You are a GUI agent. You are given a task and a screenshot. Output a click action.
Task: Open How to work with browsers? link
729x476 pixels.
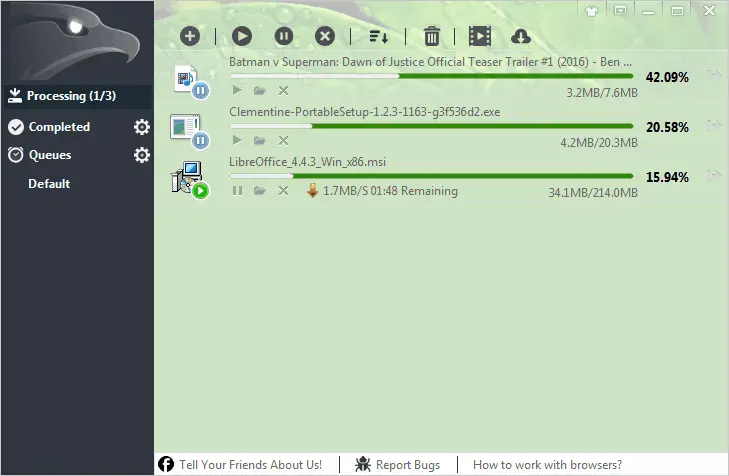coord(547,464)
